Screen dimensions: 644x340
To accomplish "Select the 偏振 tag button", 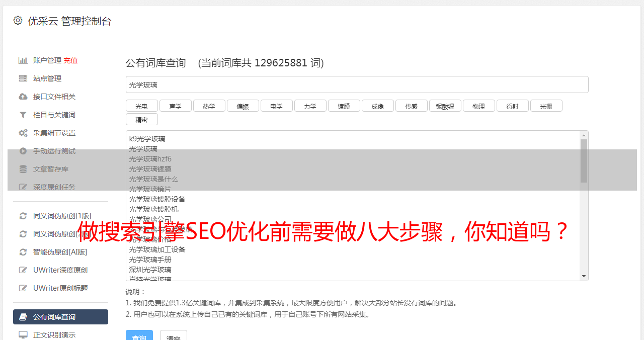I will point(243,106).
